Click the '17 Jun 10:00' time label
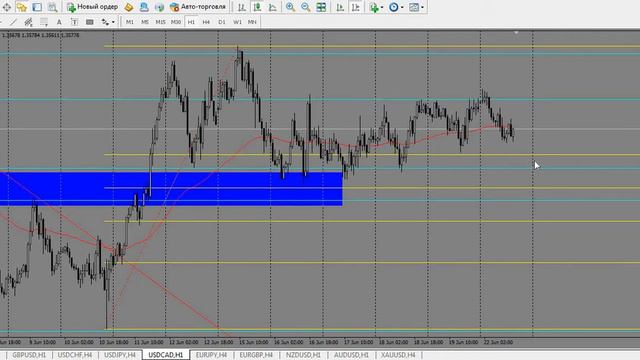 [x=358, y=342]
